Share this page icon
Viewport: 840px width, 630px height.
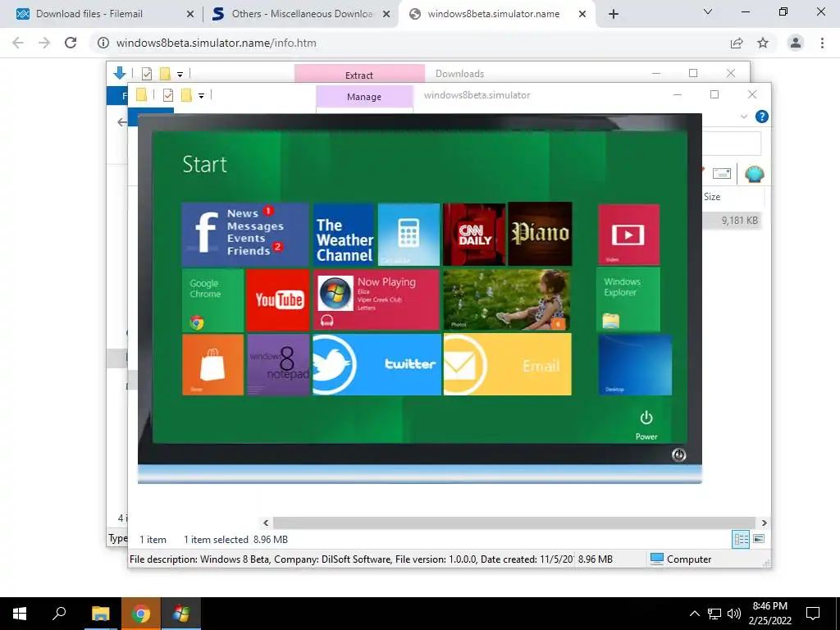(737, 43)
